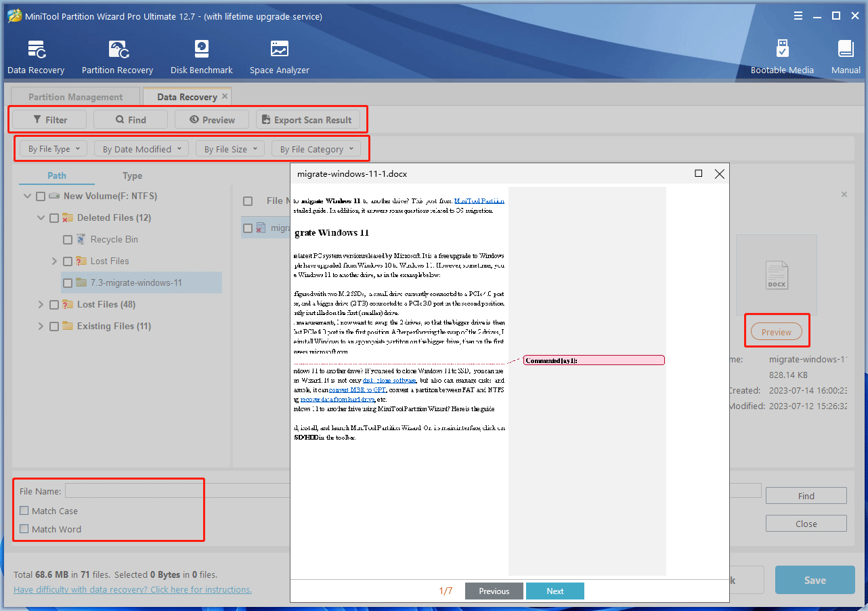Select the Path tab
Viewport: 868px width, 611px height.
point(57,175)
